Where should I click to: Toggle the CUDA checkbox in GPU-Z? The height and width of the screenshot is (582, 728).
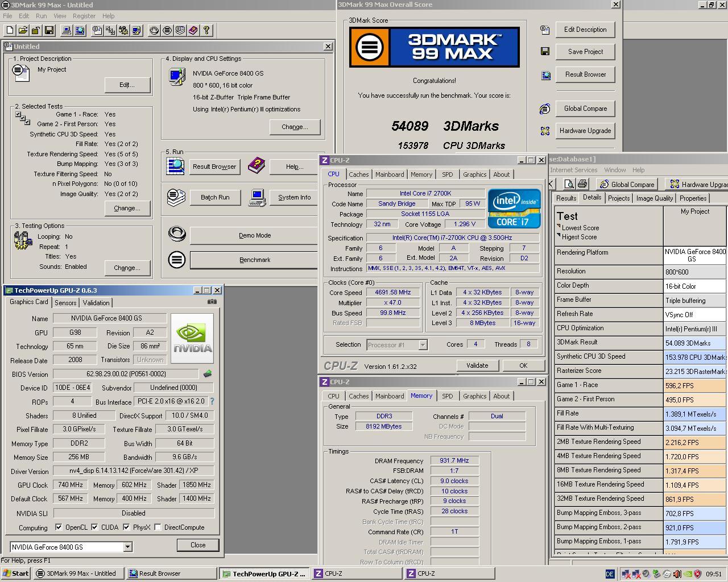(94, 527)
